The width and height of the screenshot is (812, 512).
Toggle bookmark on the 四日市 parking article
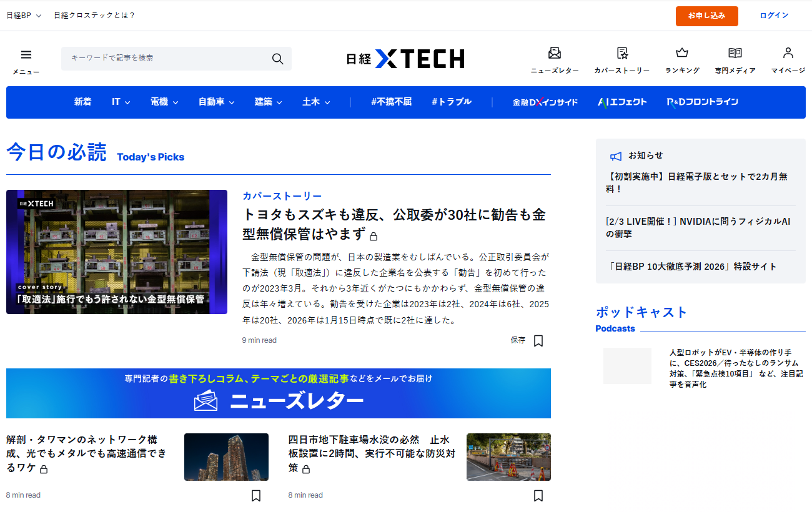point(538,496)
